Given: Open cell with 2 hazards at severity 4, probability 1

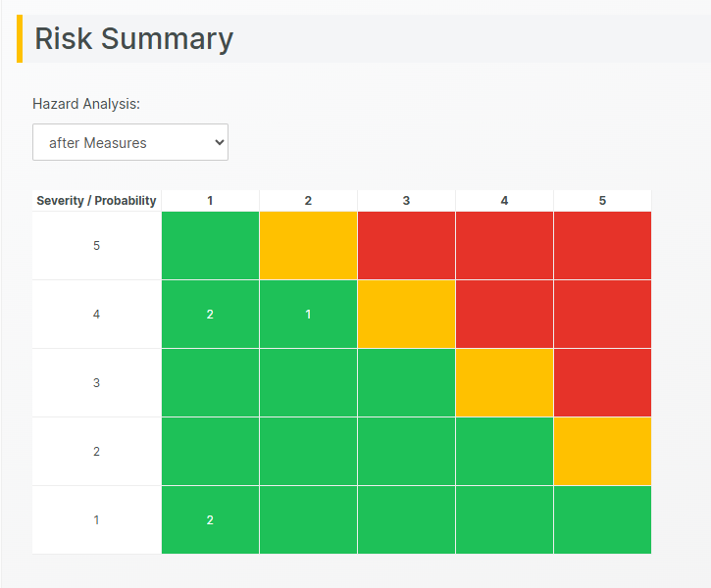Looking at the screenshot, I should click(x=210, y=315).
